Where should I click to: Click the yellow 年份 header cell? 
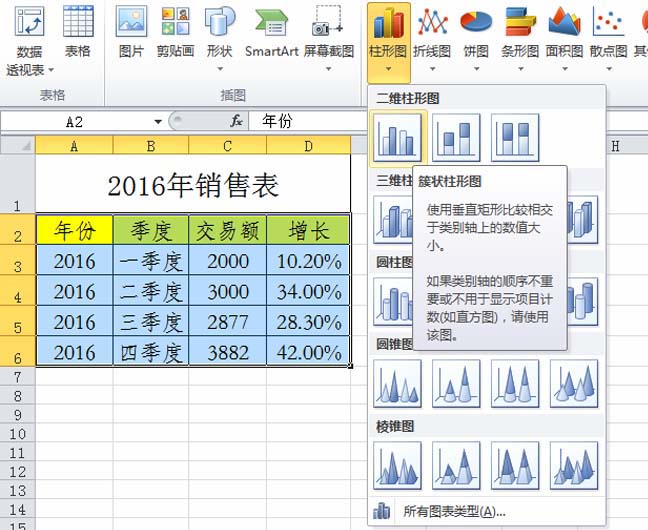[74, 231]
